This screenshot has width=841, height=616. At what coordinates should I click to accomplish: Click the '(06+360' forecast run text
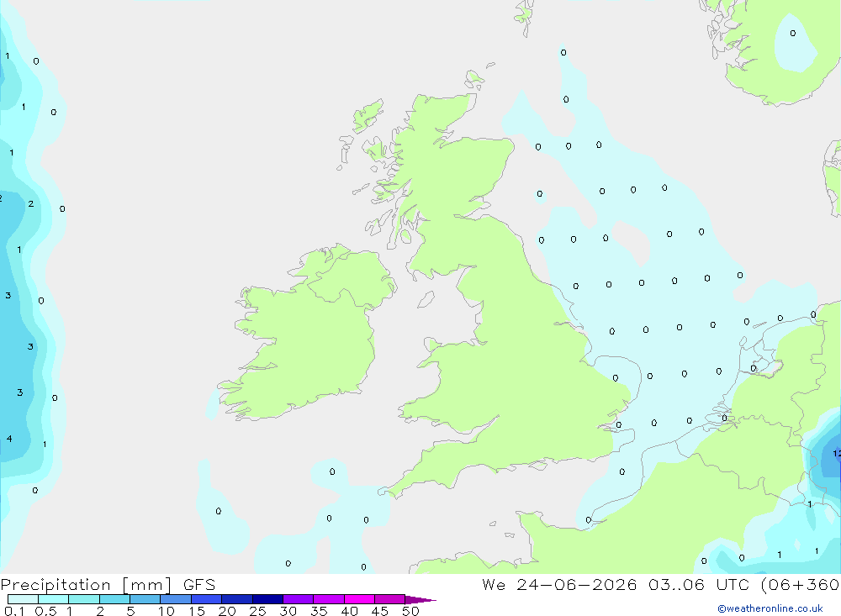pyautogui.click(x=801, y=585)
